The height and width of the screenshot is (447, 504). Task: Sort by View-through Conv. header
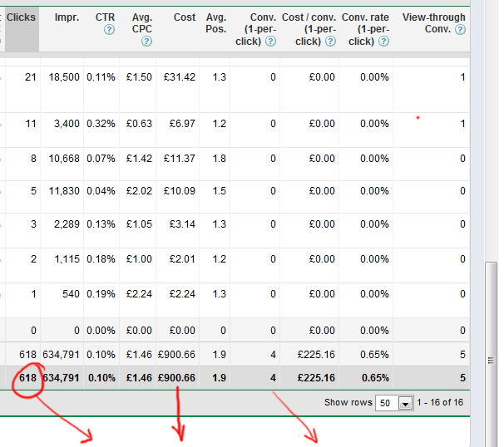[433, 22]
